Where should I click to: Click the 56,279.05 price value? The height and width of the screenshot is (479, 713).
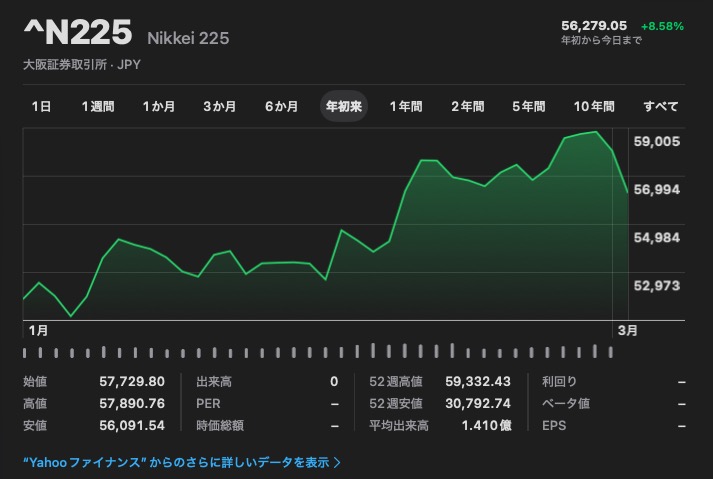click(594, 25)
